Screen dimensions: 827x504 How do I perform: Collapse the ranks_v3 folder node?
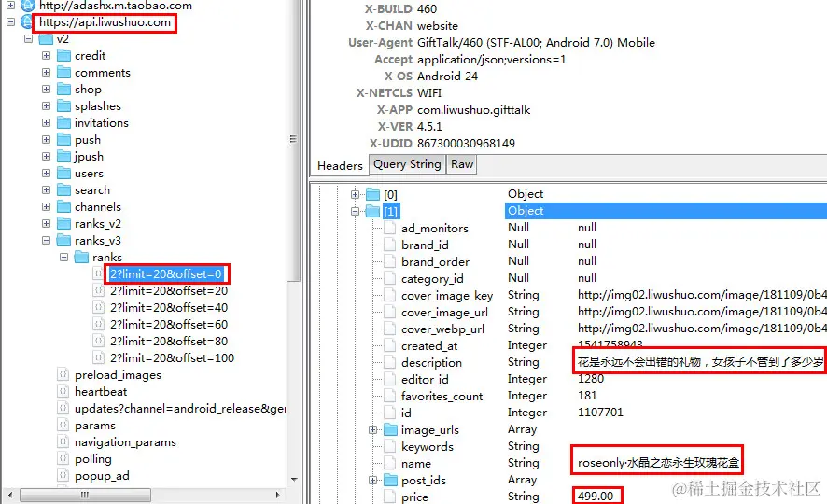click(47, 241)
